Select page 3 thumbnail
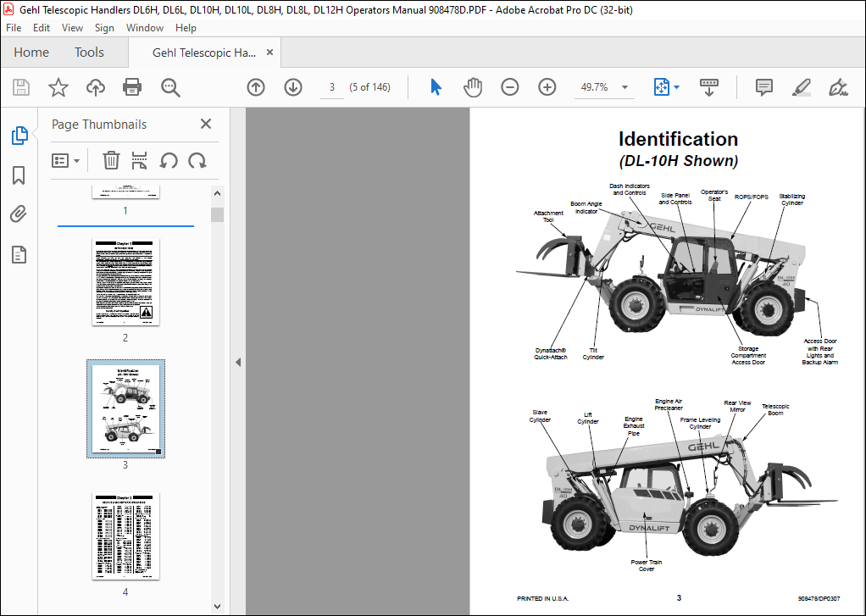 [125, 408]
